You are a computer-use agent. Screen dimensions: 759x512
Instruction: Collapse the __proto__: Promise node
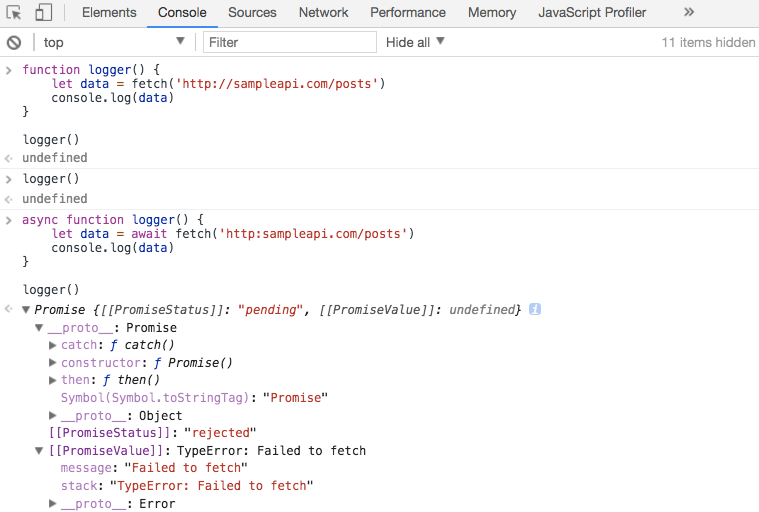pyautogui.click(x=39, y=328)
